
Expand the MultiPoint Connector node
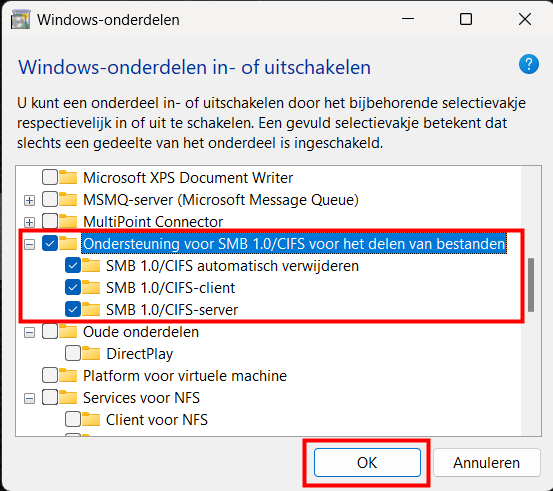pos(30,222)
